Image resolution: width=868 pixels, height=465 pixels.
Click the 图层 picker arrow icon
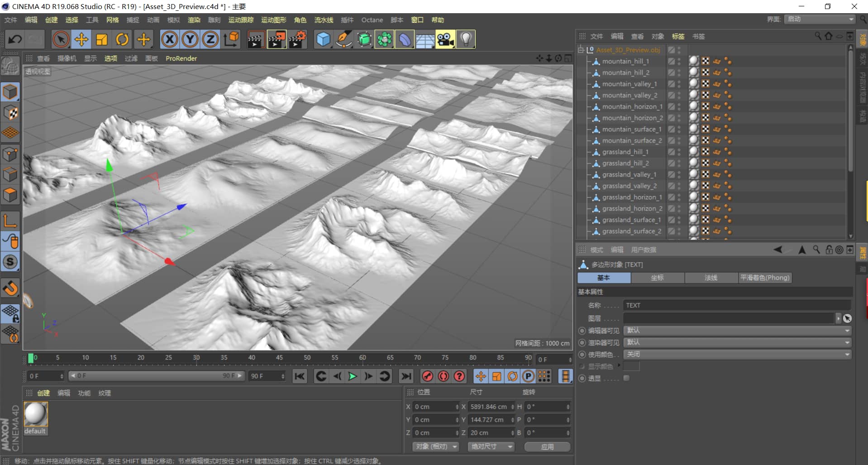pyautogui.click(x=847, y=318)
